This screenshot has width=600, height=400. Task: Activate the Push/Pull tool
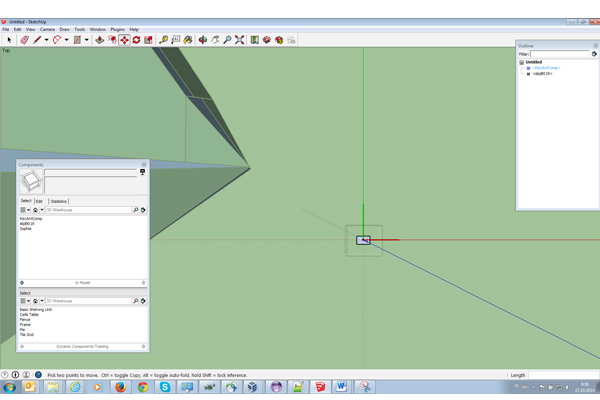99,40
